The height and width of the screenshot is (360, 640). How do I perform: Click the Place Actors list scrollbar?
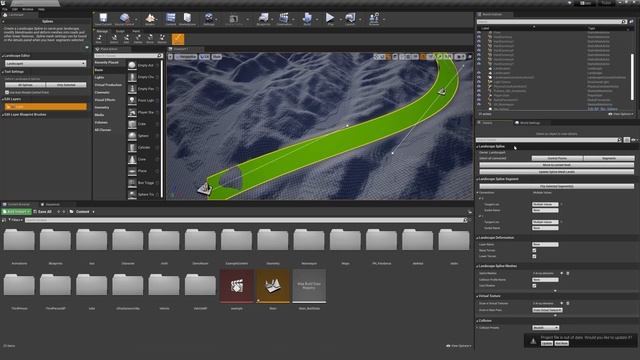click(x=162, y=129)
